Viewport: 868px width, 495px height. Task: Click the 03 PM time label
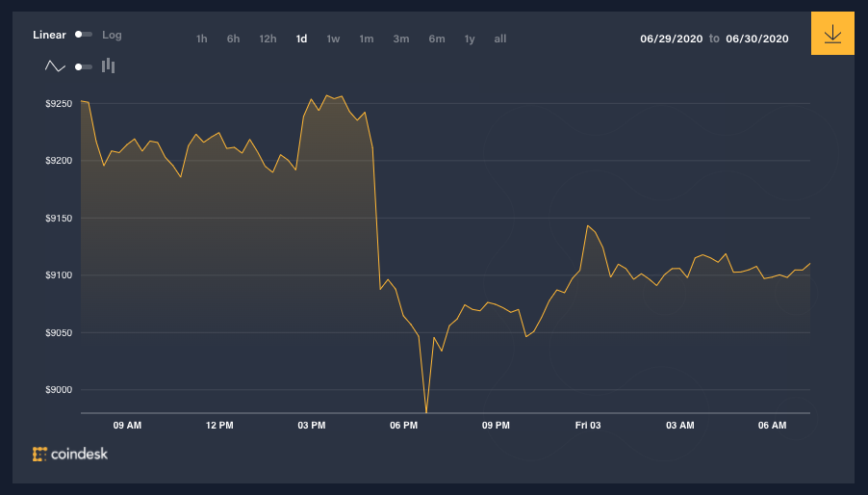coord(312,426)
